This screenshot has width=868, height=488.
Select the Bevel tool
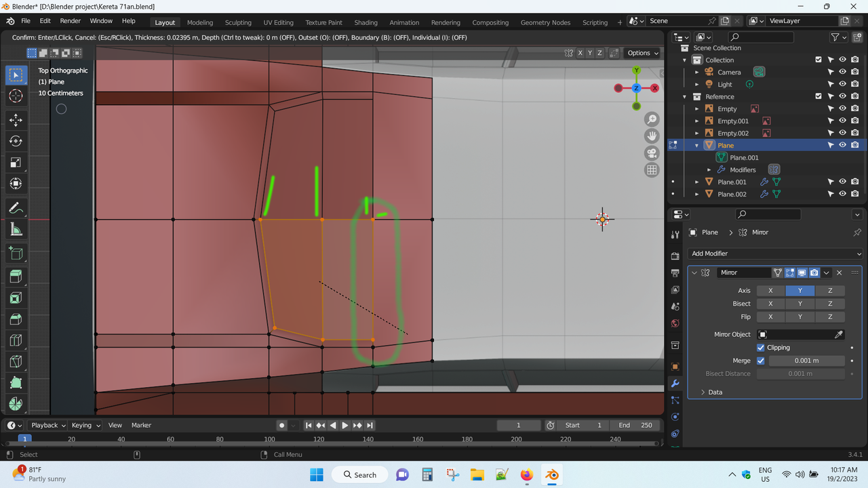(16, 319)
